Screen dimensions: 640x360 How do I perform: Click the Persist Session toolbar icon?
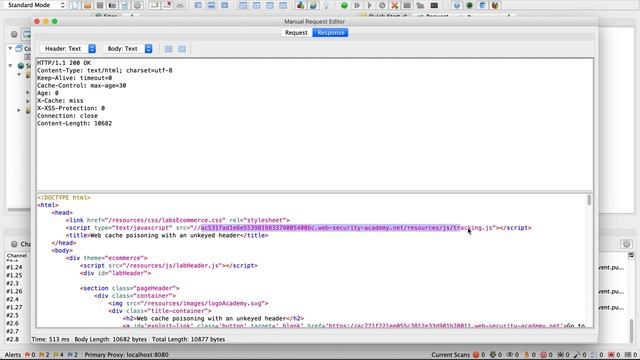click(x=100, y=5)
